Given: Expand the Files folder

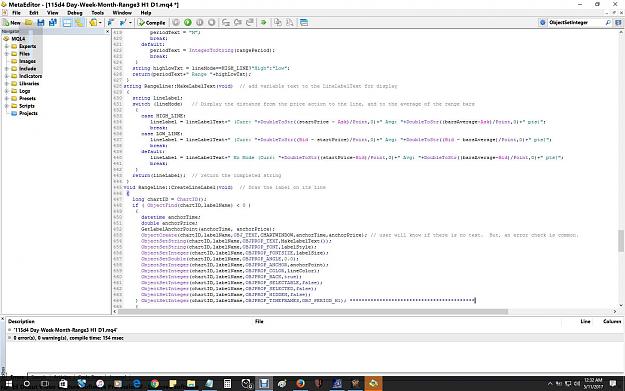Looking at the screenshot, I should [x=6, y=54].
